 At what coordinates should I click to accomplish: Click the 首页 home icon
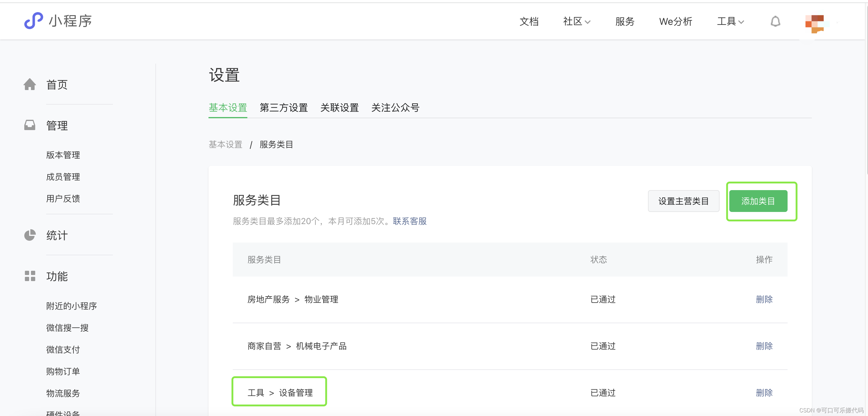[x=30, y=85]
